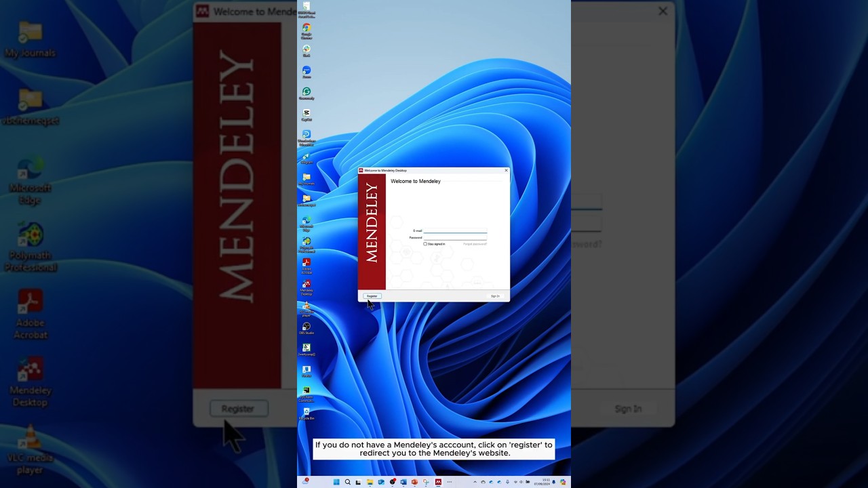Viewport: 868px width, 488px height.
Task: Enable the Stay signed in checkbox
Action: tap(425, 243)
